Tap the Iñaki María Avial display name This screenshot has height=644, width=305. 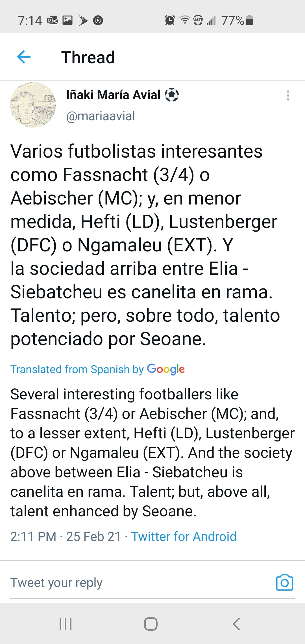[113, 95]
